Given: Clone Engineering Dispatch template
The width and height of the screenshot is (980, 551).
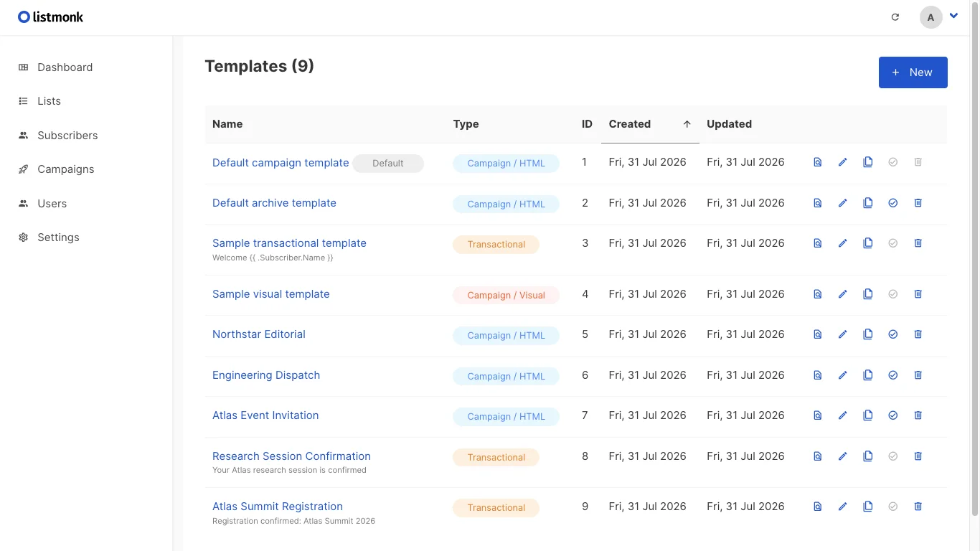Looking at the screenshot, I should (x=868, y=375).
